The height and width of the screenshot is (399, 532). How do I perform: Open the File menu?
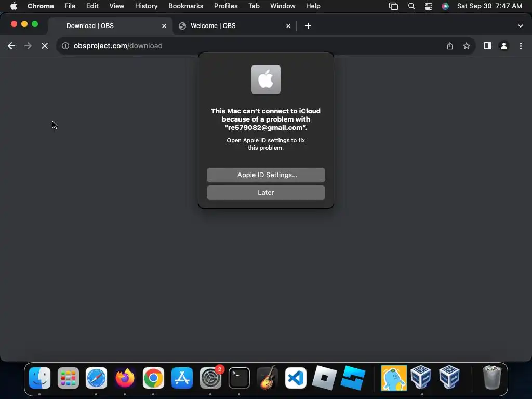click(x=70, y=6)
